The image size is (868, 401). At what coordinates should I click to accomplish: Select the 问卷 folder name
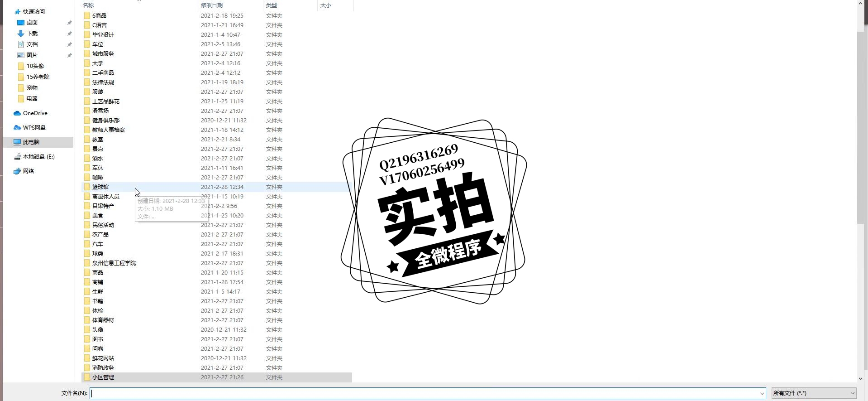[x=97, y=348]
